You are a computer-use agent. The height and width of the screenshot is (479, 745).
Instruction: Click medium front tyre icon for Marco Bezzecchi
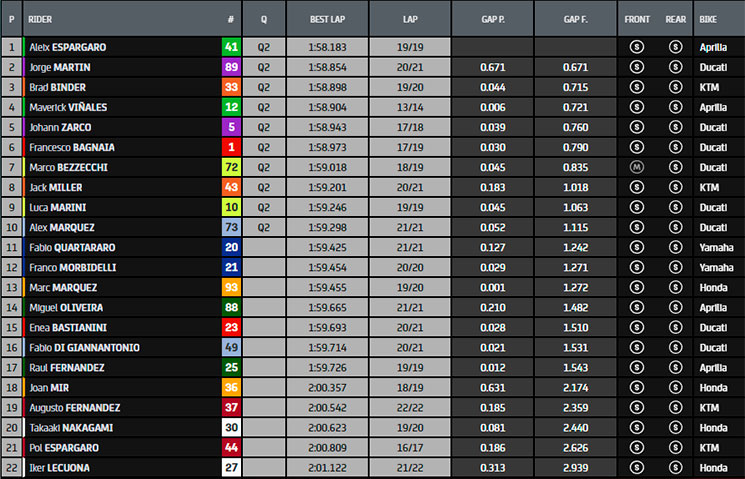click(x=637, y=167)
